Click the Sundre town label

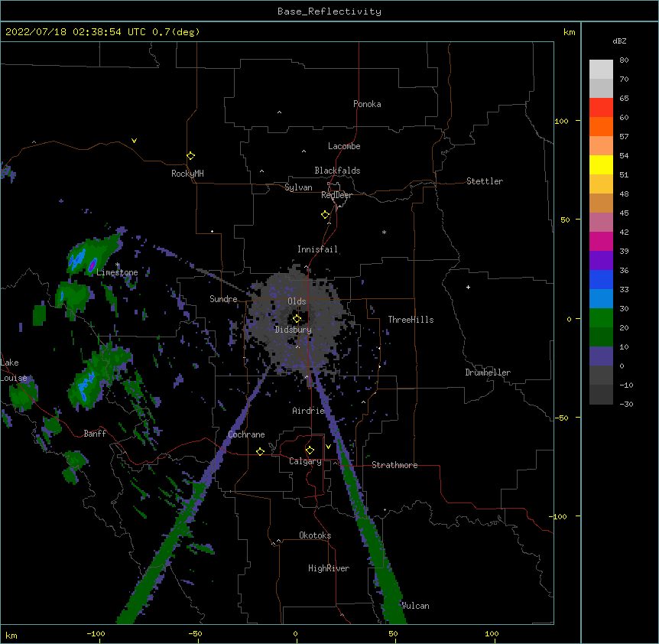tap(223, 299)
